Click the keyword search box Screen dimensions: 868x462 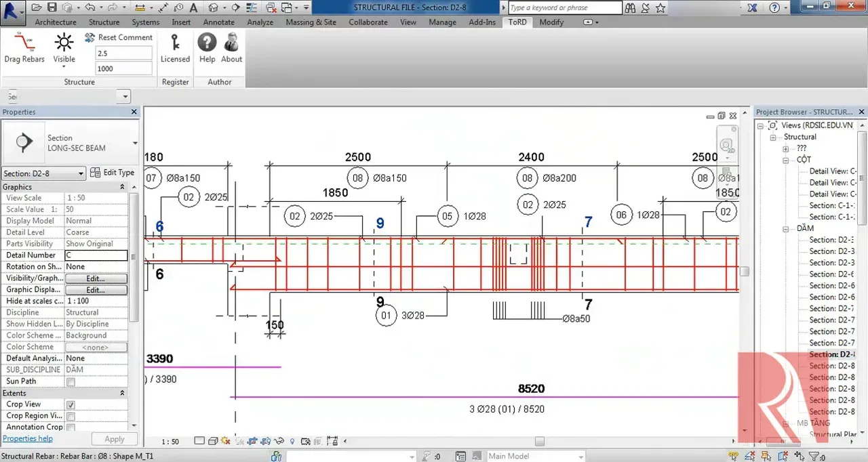click(x=565, y=8)
